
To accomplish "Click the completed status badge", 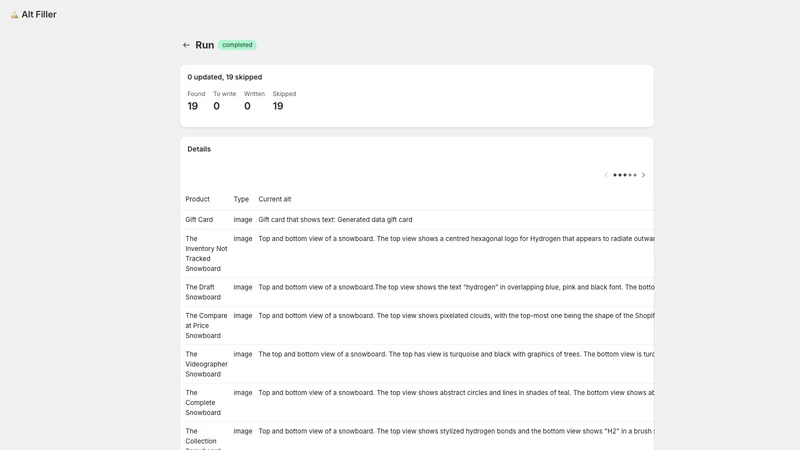I will coord(237,45).
